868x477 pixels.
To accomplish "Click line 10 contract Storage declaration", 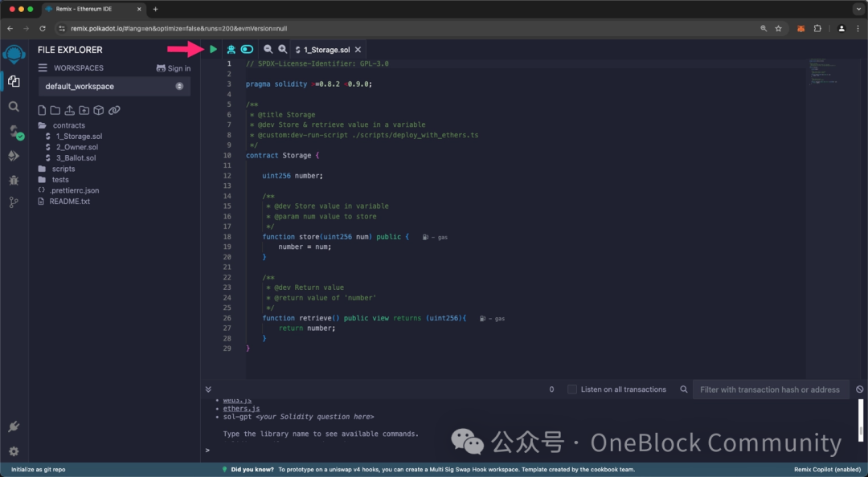I will (282, 156).
